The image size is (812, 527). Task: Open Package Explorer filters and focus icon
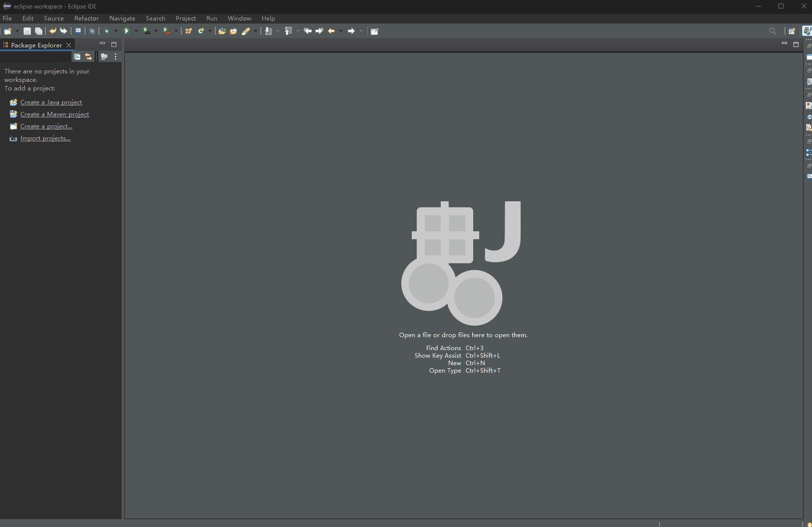(x=104, y=56)
